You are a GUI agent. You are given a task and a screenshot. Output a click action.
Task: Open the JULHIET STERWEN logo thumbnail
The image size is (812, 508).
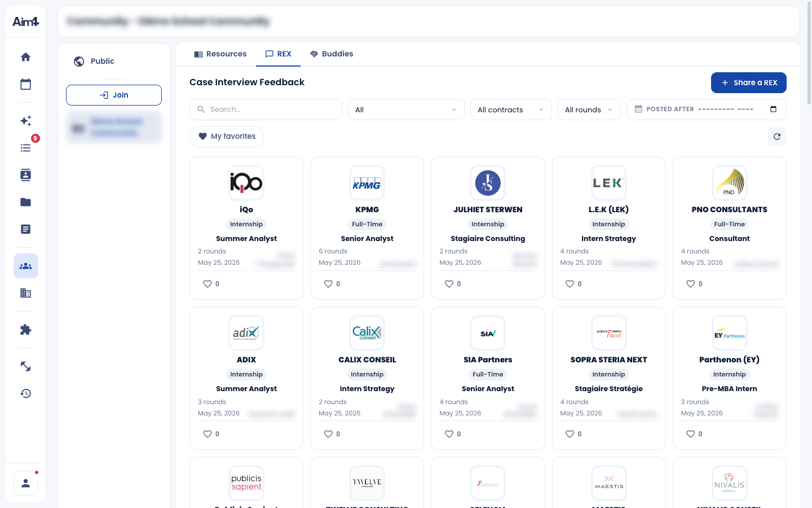point(488,183)
